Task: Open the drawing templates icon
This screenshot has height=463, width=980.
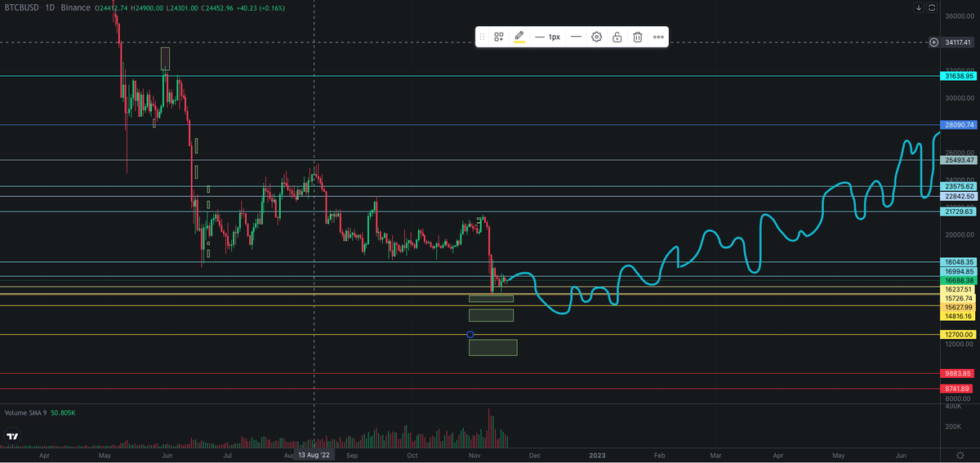Action: (x=499, y=37)
